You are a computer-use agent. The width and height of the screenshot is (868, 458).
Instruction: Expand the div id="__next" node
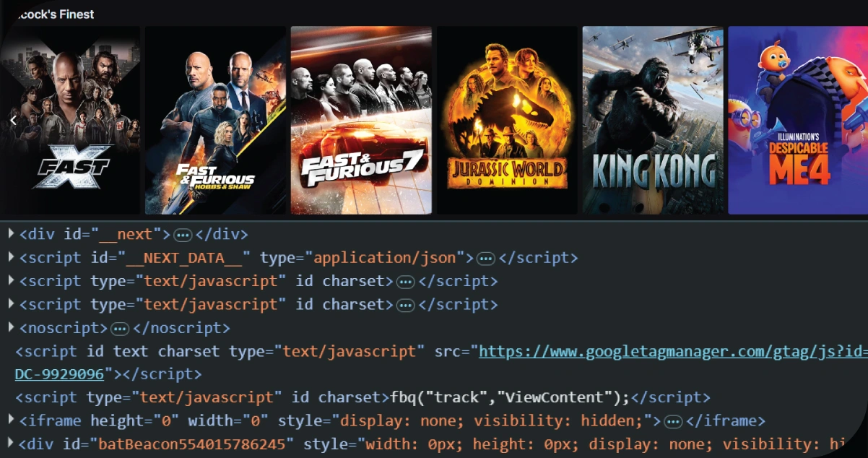(10, 233)
